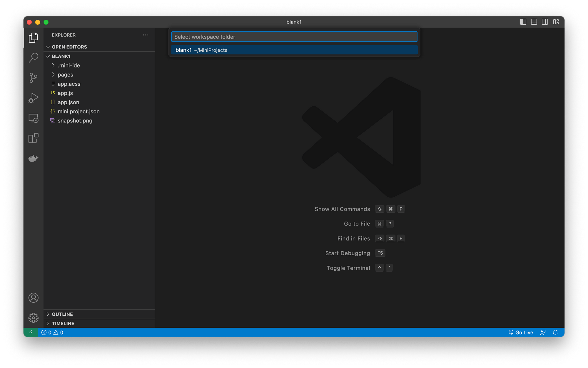Open errors and warnings count in status bar
The width and height of the screenshot is (588, 368).
(x=52, y=332)
